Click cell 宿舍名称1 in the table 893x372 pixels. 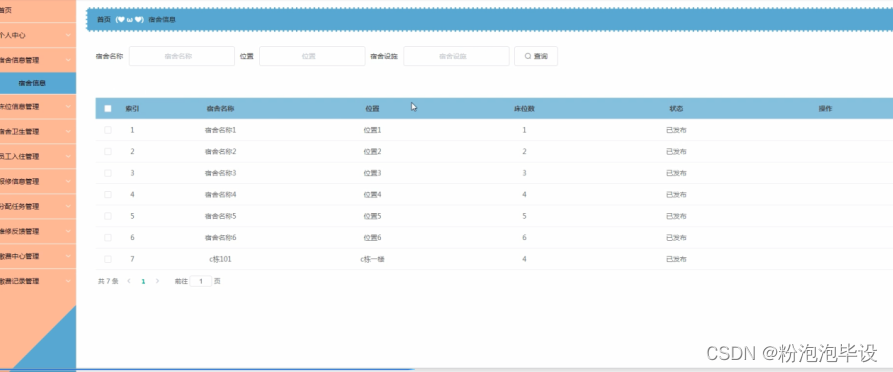(220, 130)
